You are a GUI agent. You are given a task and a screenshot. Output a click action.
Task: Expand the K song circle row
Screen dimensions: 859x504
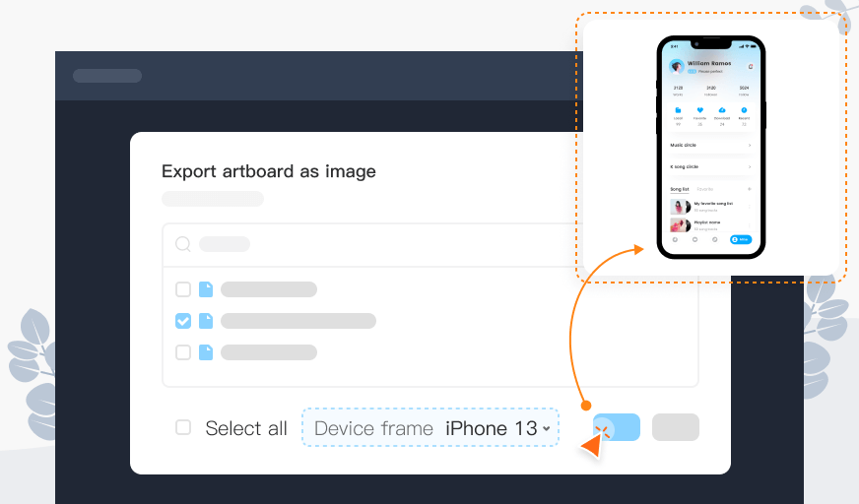click(x=711, y=167)
